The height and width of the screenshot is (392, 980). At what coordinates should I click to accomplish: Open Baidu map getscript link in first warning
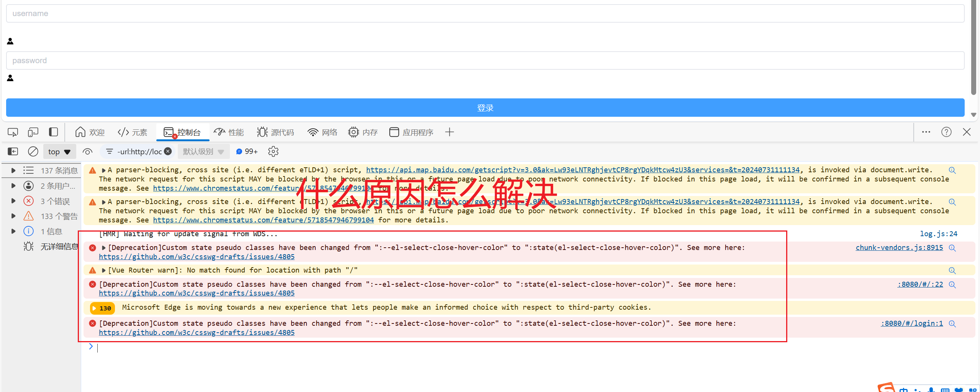point(583,170)
